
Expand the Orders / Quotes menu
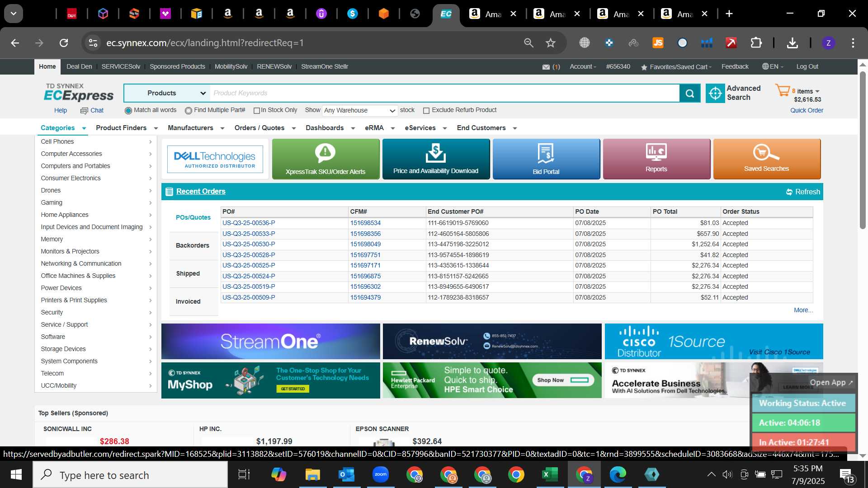265,128
